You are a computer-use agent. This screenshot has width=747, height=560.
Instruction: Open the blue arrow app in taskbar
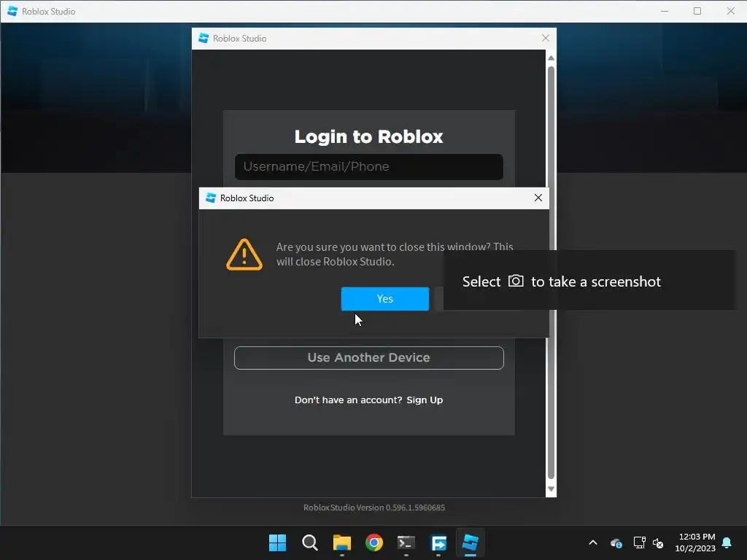pos(438,542)
